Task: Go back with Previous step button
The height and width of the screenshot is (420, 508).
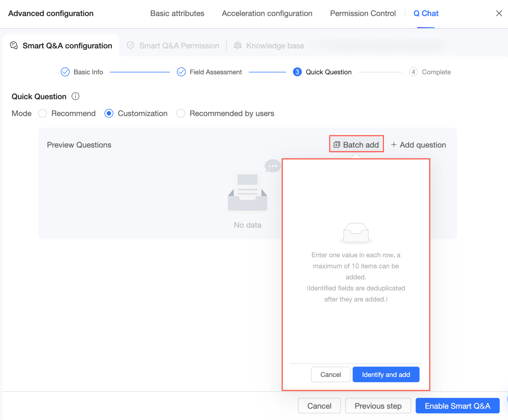Action: (378, 405)
